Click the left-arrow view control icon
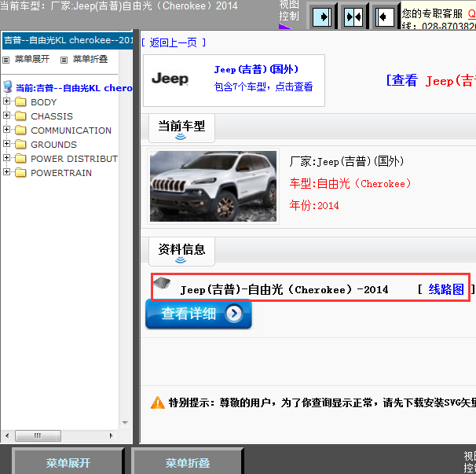The height and width of the screenshot is (474, 476). click(x=385, y=17)
